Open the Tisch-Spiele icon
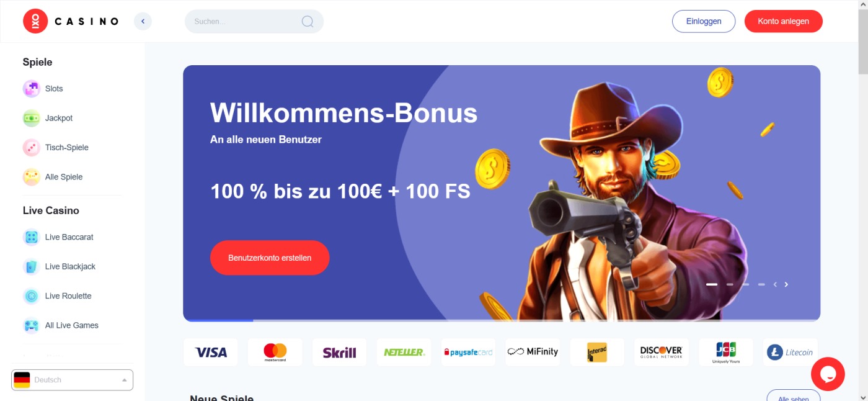This screenshot has width=868, height=401. (32, 148)
